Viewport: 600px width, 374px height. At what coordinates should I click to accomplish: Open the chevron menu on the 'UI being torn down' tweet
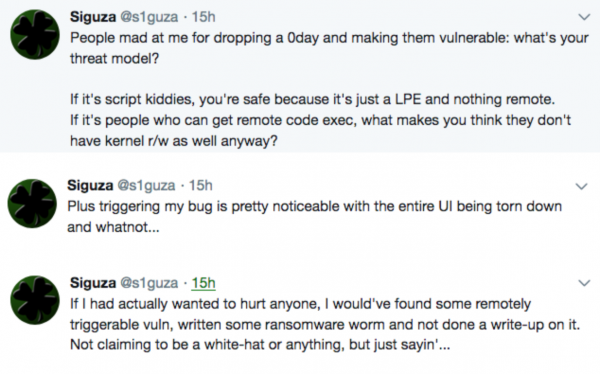tap(582, 186)
